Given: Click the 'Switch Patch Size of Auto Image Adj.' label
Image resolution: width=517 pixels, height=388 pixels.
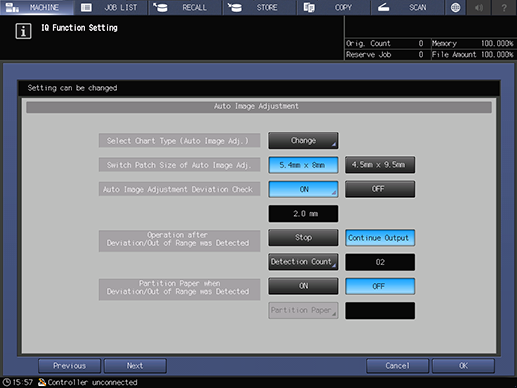Looking at the screenshot, I should tap(179, 165).
